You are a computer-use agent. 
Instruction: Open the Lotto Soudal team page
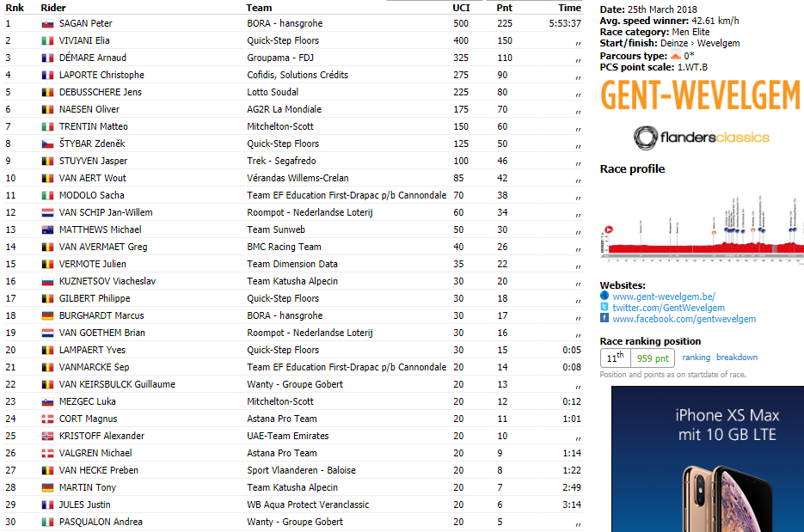tap(273, 92)
